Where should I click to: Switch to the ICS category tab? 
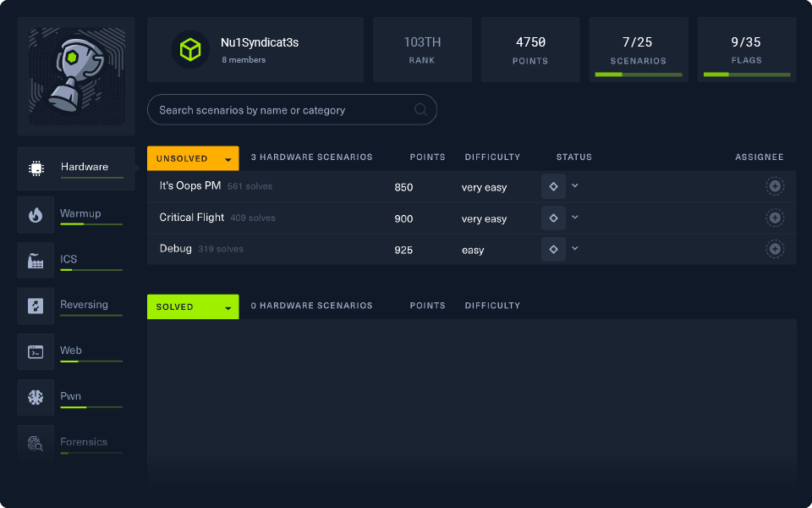[70, 260]
